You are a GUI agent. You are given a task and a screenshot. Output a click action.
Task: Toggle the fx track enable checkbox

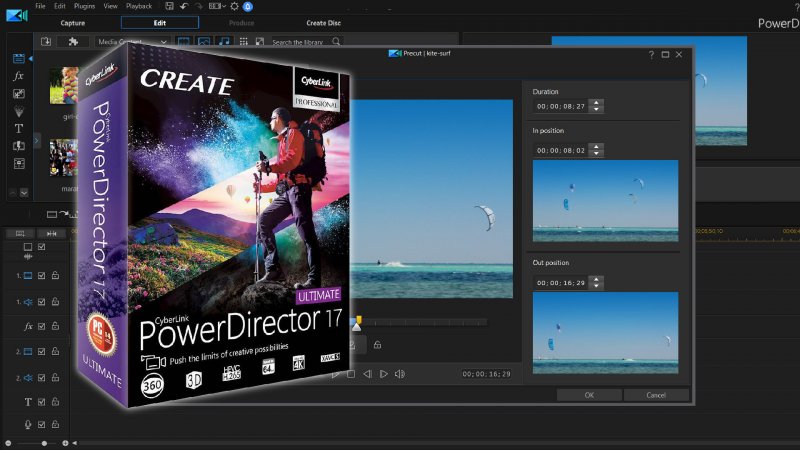pyautogui.click(x=41, y=327)
